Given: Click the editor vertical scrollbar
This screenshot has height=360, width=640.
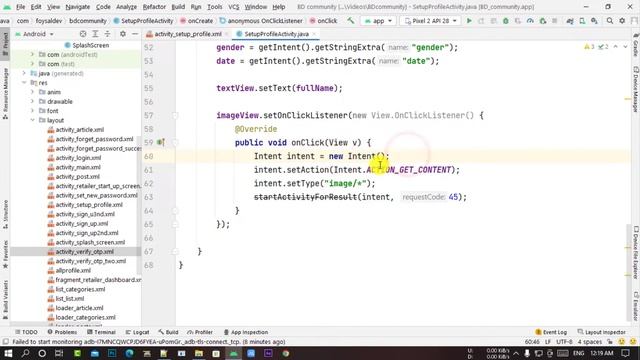Looking at the screenshot, I should (628, 273).
